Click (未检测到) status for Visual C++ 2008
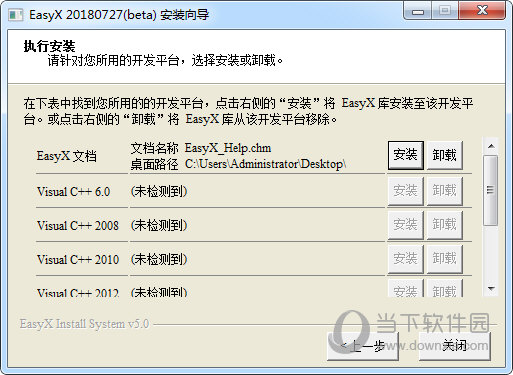 click(159, 226)
